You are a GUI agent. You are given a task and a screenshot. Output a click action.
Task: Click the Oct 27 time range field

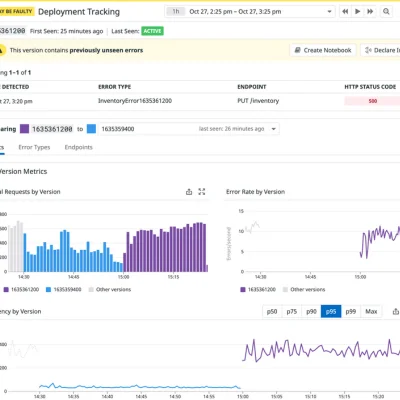click(x=249, y=12)
